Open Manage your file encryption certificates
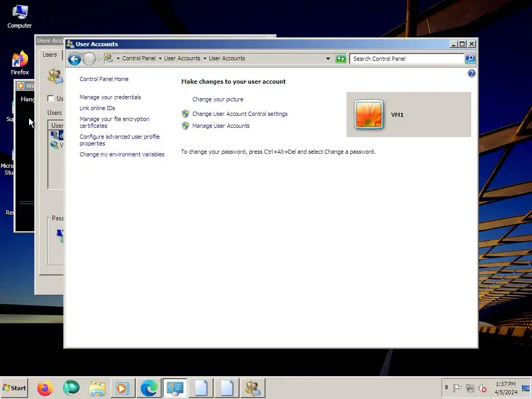This screenshot has height=399, width=532. (114, 123)
